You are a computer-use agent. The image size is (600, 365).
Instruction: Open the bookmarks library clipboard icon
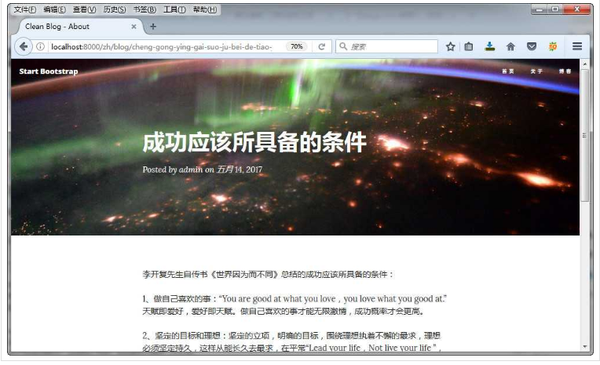pyautogui.click(x=469, y=47)
